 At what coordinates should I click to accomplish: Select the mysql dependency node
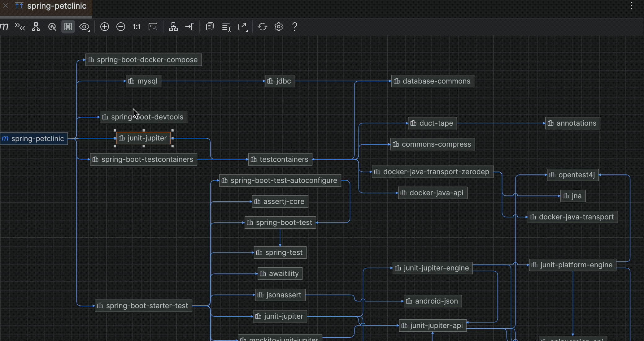click(x=143, y=81)
